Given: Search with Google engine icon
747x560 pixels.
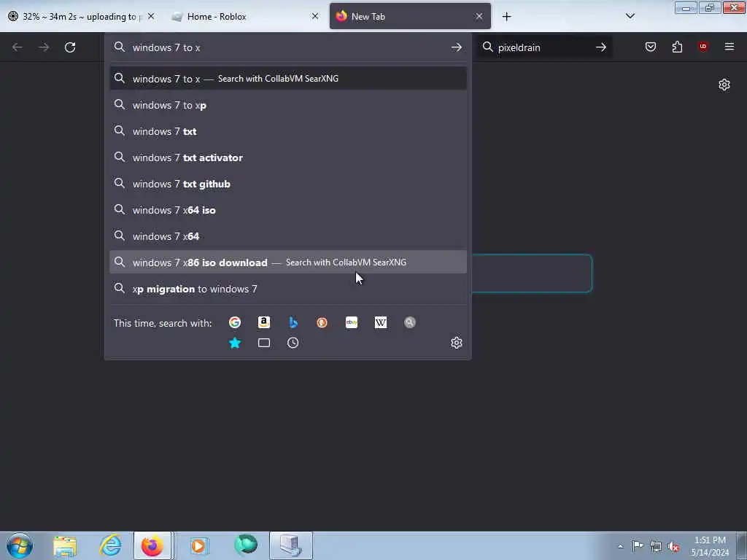Looking at the screenshot, I should click(x=234, y=322).
